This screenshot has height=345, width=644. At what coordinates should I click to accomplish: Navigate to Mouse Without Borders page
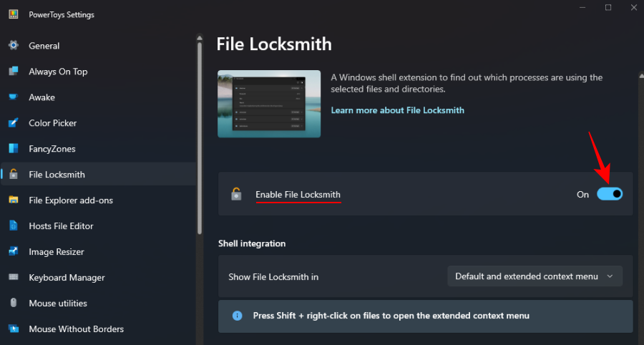(76, 329)
